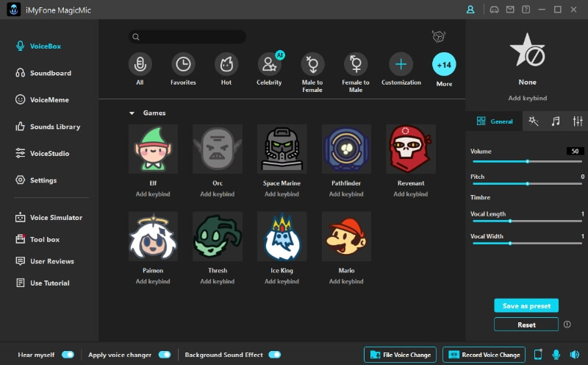The width and height of the screenshot is (588, 365).
Task: Click the Reset button
Action: coord(526,325)
